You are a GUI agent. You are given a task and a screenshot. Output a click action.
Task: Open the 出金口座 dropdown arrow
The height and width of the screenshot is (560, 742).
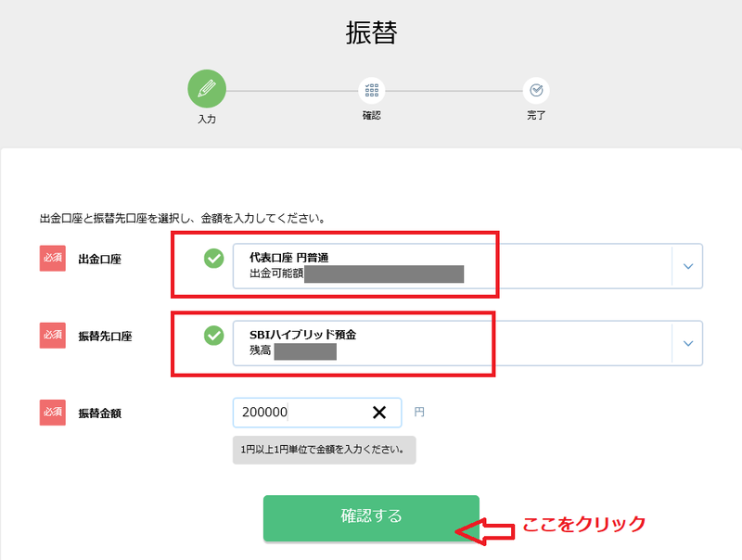[x=688, y=266]
